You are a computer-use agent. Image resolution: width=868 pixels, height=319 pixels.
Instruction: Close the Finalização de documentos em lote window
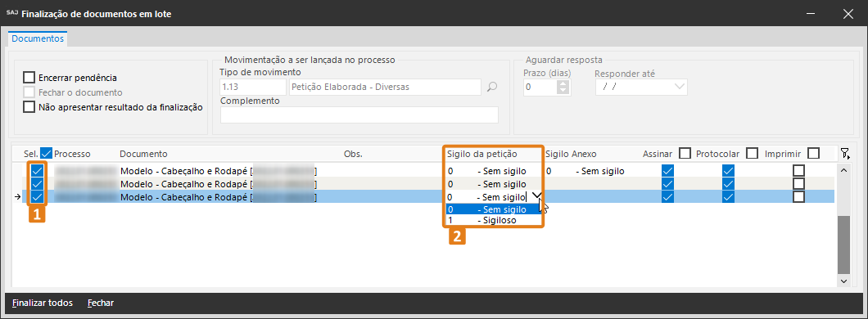coord(848,15)
